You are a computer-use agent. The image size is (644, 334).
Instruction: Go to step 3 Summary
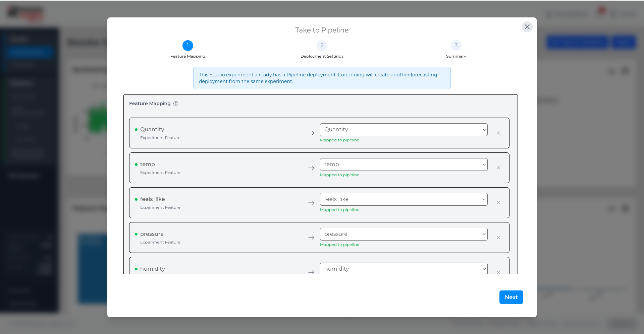tap(456, 45)
